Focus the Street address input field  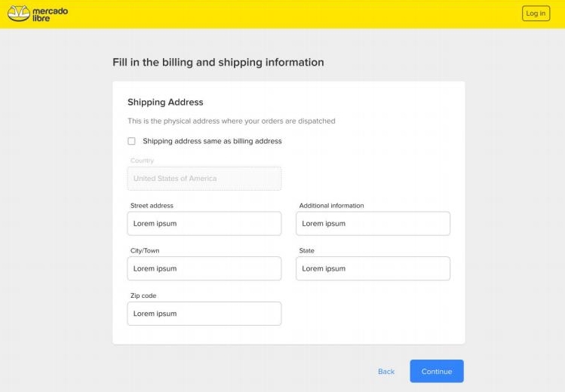tap(204, 223)
